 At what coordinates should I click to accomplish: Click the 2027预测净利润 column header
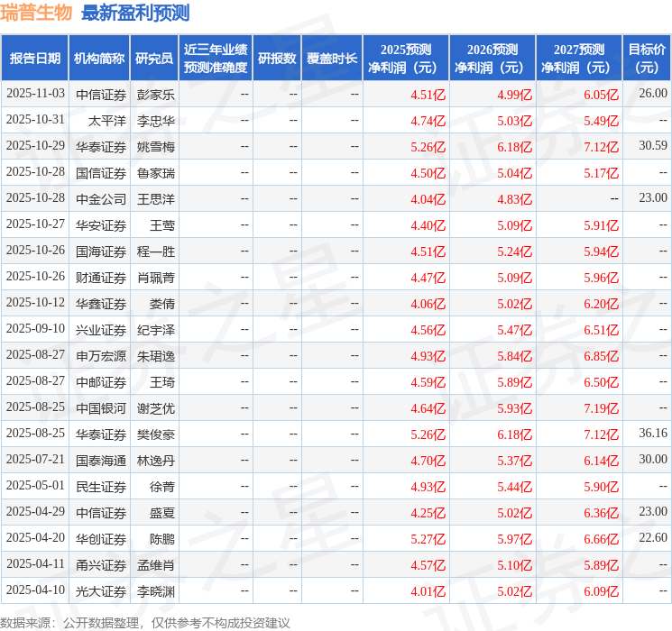click(x=579, y=59)
